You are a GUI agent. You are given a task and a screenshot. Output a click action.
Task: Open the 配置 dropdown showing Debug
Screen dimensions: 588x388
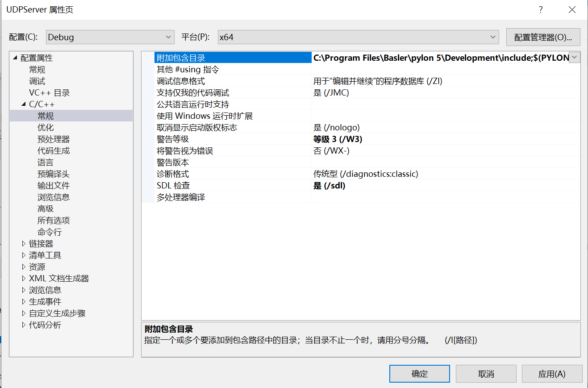coord(168,37)
